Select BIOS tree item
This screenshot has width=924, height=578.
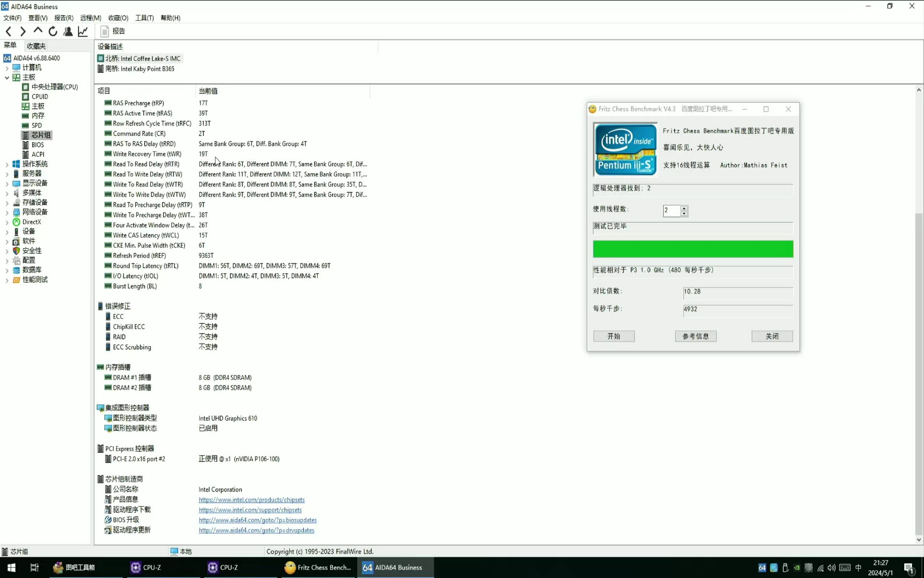(37, 144)
